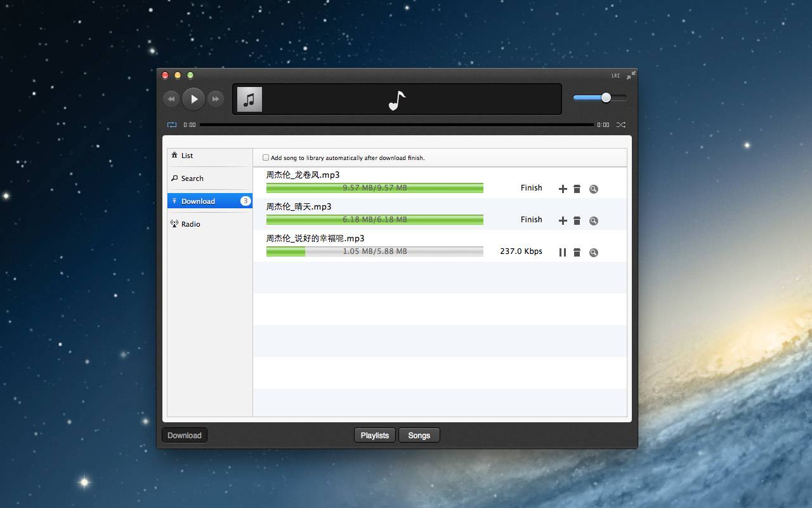Viewport: 812px width, 508px height.
Task: Enter fullscreen with the arrows icon
Action: click(x=631, y=76)
